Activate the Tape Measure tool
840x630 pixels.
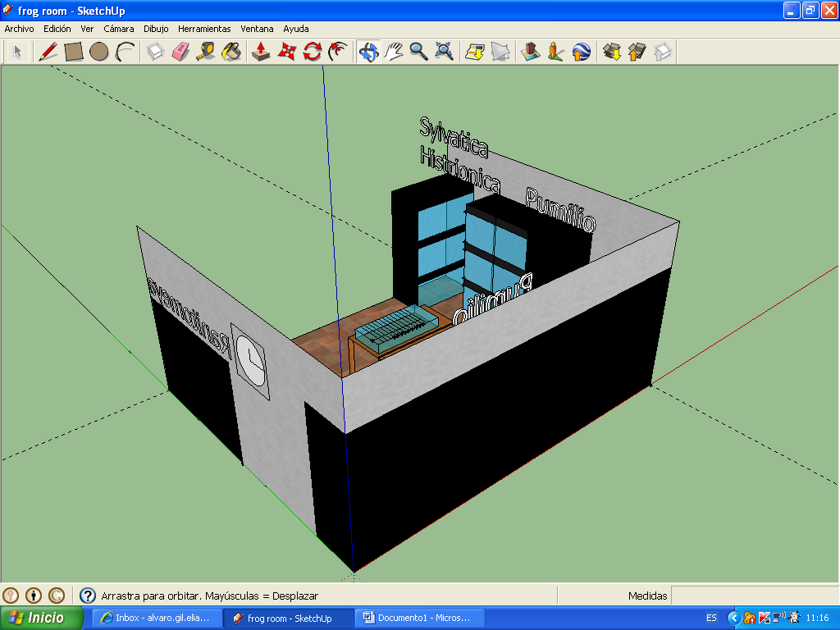206,52
